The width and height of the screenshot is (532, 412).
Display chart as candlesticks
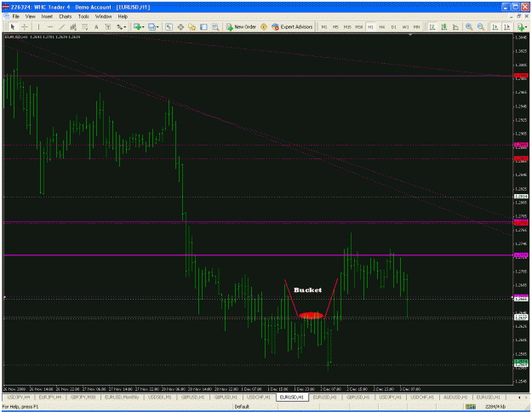point(443,26)
